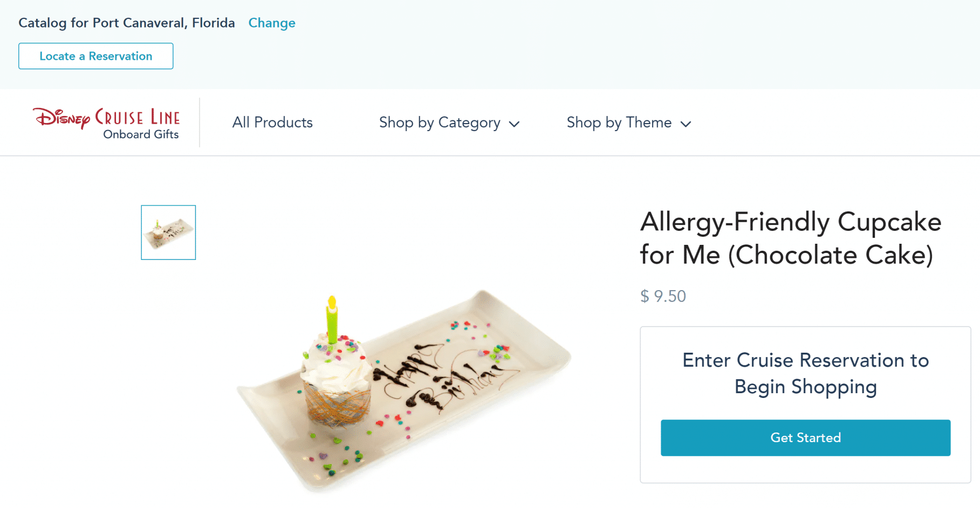
Task: Click the $ 9.50 price text
Action: [x=663, y=296]
